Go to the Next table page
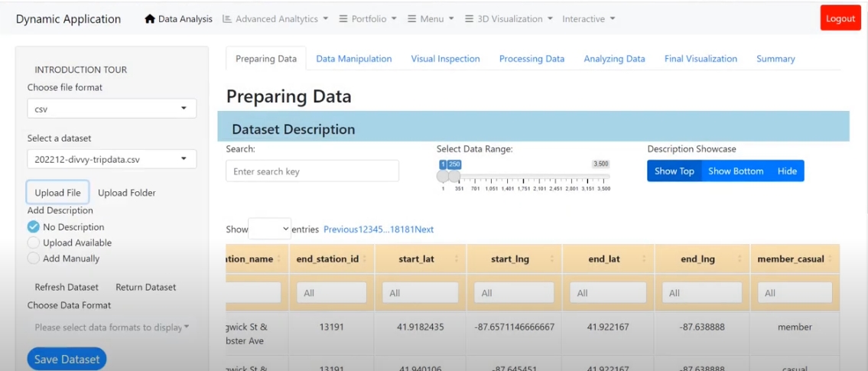868x371 pixels. click(x=424, y=229)
